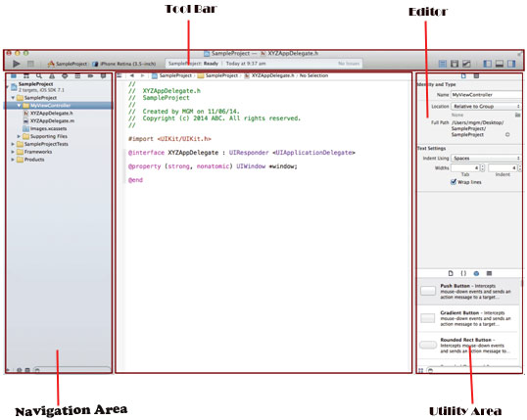Open the Indent Using Spaces dropdown
The image size is (527, 420).
[486, 159]
